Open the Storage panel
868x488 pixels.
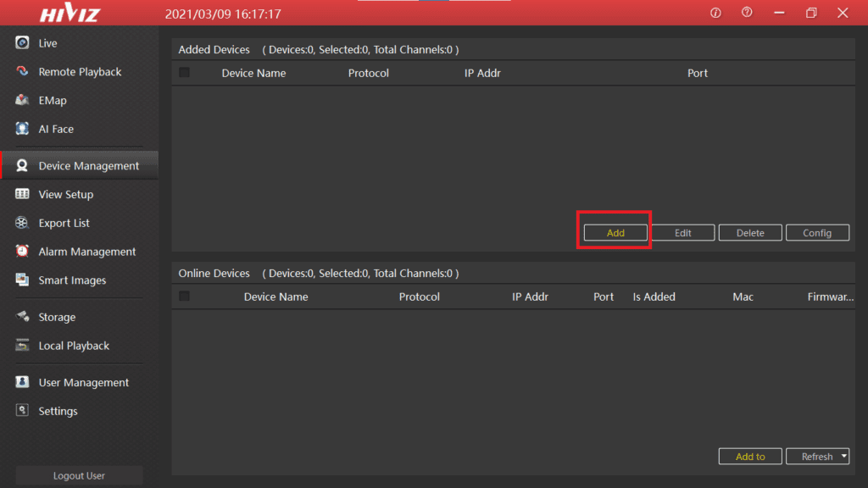coord(58,316)
